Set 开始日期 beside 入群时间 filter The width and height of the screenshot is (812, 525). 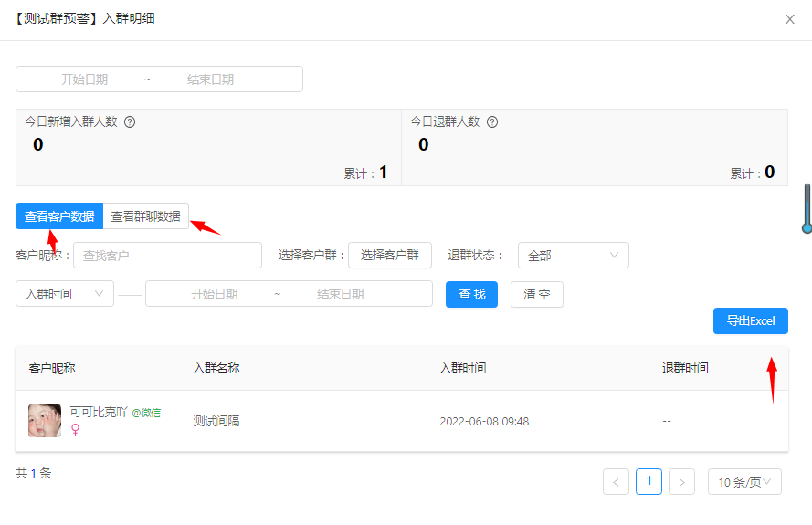tap(214, 294)
